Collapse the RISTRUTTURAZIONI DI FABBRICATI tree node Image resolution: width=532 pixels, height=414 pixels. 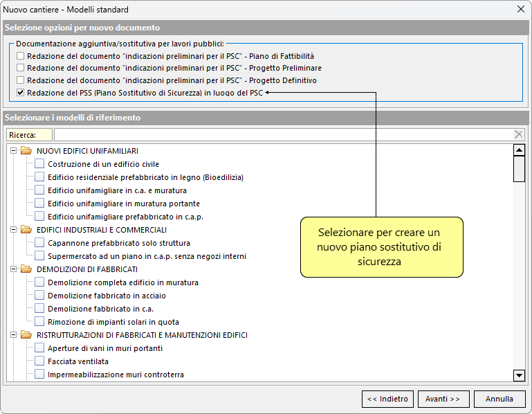(x=15, y=335)
